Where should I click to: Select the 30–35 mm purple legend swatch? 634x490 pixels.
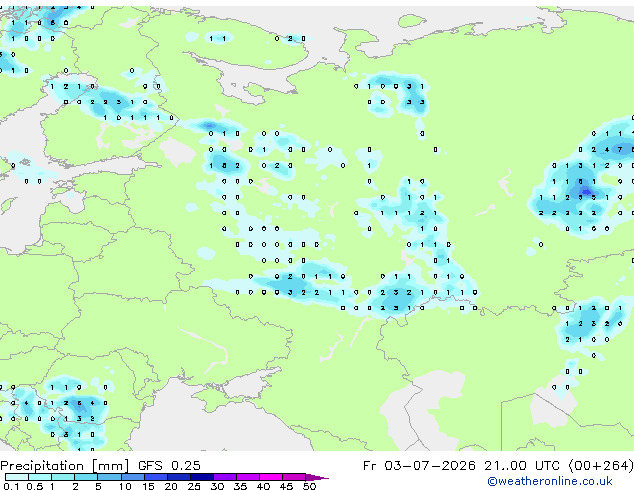tap(225, 477)
